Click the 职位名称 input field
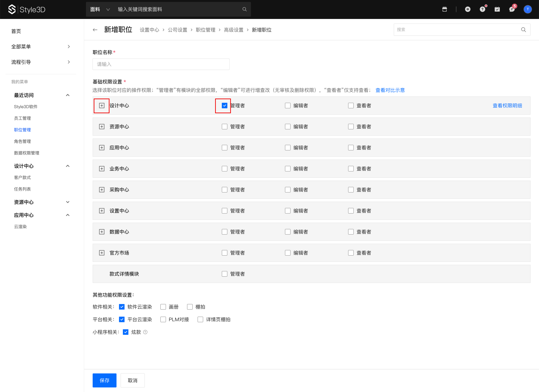 pos(161,64)
